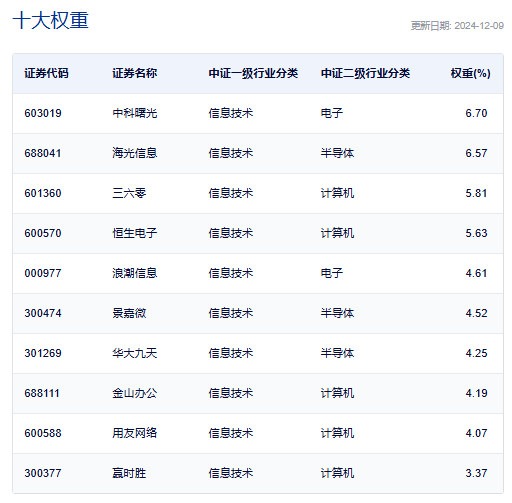
Task: Select the name 恒生电子
Action: point(134,233)
